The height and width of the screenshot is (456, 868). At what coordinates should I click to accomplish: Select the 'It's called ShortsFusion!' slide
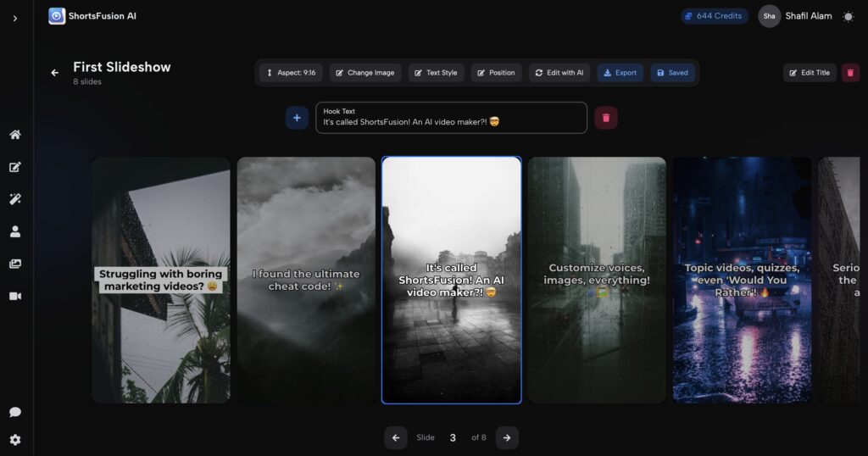pyautogui.click(x=451, y=280)
